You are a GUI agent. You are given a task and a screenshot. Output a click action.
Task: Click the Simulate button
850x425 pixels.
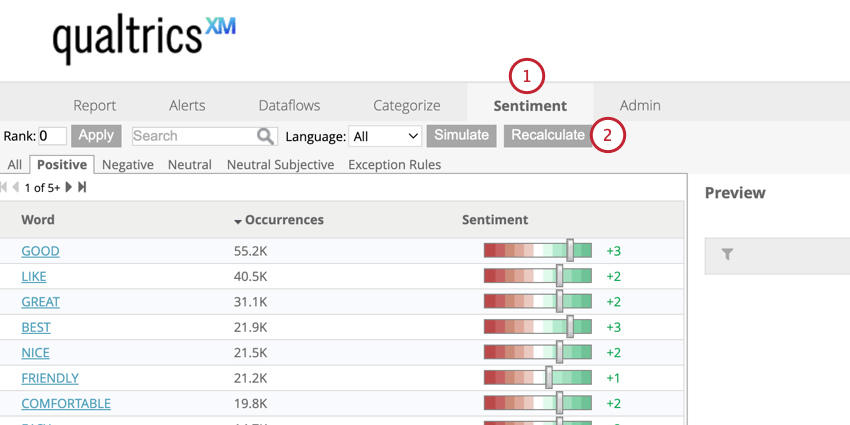(x=461, y=135)
